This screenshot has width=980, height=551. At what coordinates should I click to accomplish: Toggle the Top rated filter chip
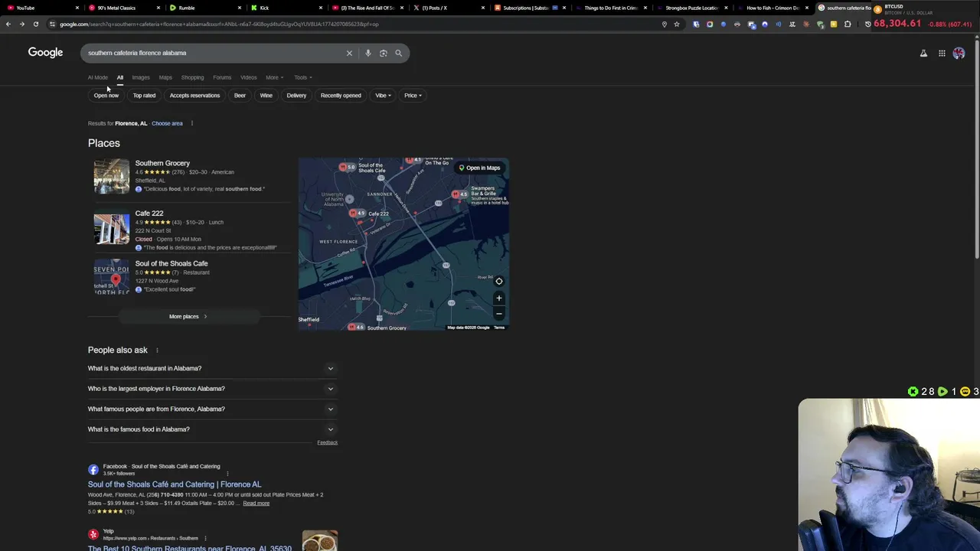(x=144, y=96)
